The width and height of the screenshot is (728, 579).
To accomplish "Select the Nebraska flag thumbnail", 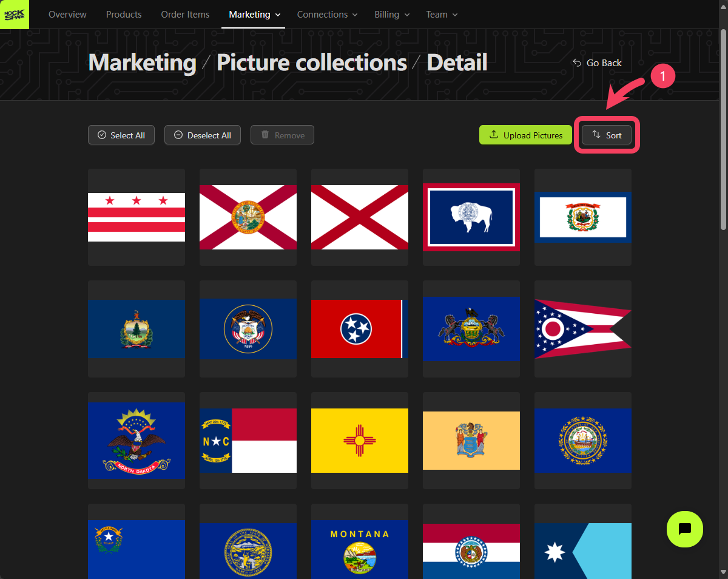I will click(248, 541).
